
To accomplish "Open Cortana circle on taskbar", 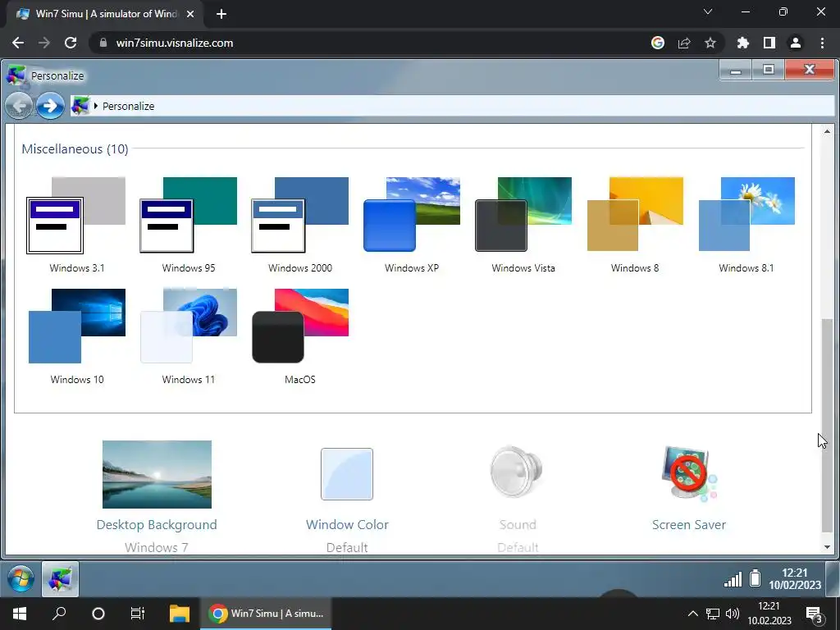I will 98,614.
